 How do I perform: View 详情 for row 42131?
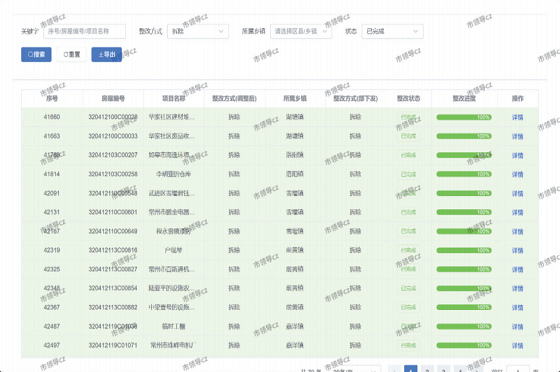tap(517, 212)
